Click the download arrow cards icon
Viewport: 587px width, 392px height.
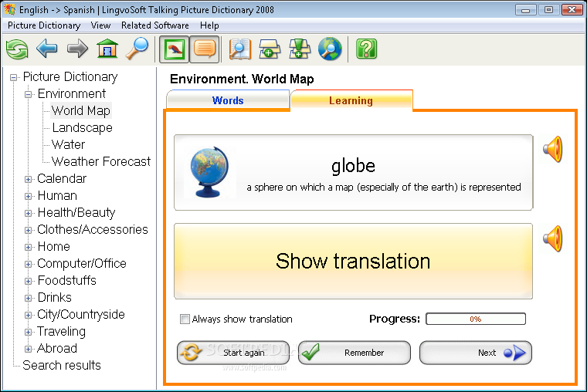coord(300,49)
